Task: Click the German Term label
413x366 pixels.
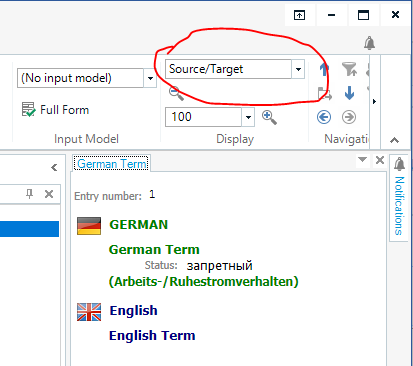Action: coord(154,249)
